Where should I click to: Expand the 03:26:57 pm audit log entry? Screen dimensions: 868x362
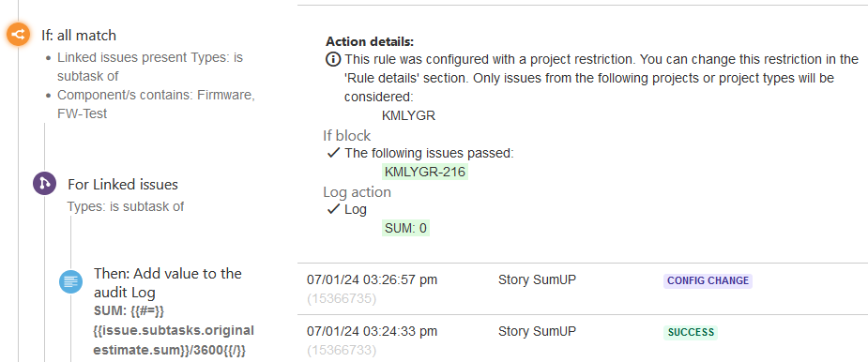[372, 280]
